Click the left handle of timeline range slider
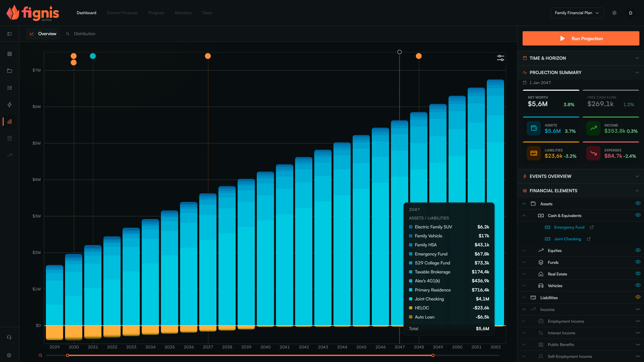The height and width of the screenshot is (362, 644). click(x=68, y=355)
